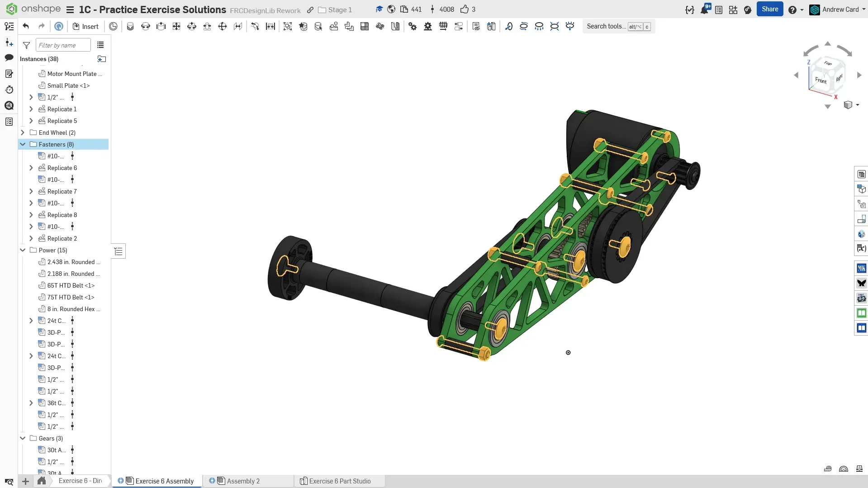Click the like thumbs-up icon
Image resolution: width=868 pixels, height=488 pixels.
click(465, 9)
